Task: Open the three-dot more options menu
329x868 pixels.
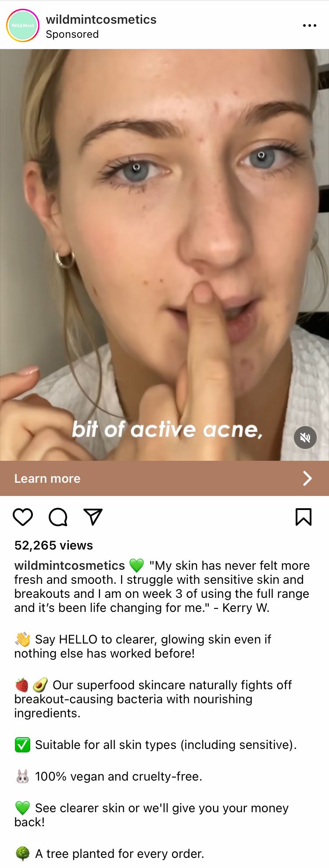Action: (x=310, y=25)
